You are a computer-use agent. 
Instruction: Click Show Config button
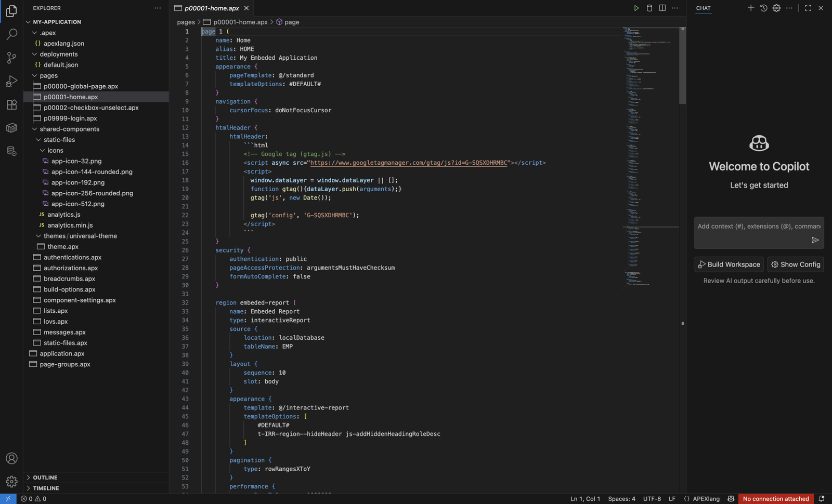(796, 264)
